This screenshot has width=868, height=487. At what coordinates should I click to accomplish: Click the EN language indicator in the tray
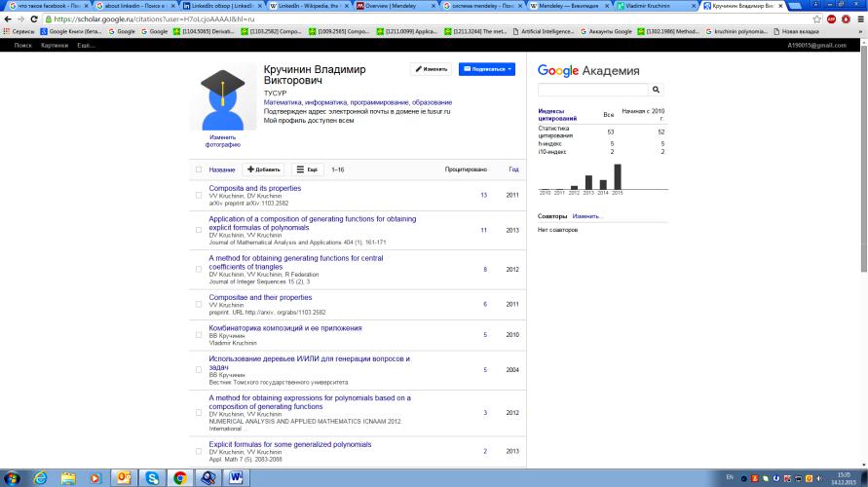[730, 477]
